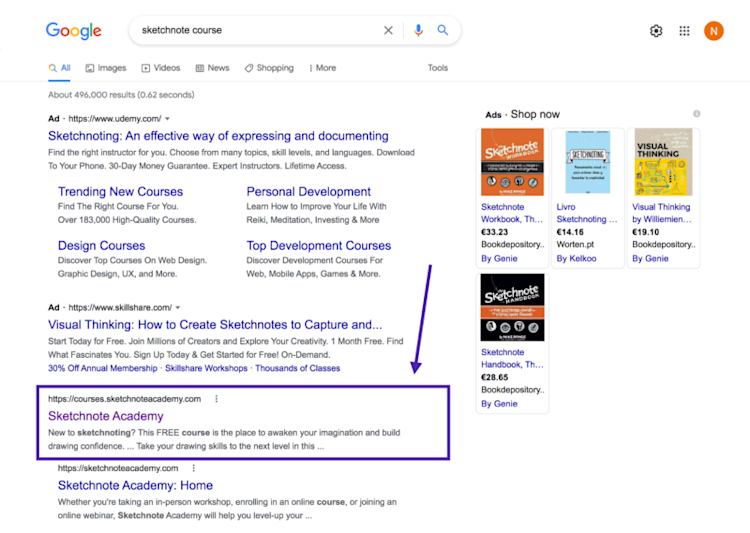Open the Google apps grid icon
Screen dimensions: 750x533
point(684,31)
